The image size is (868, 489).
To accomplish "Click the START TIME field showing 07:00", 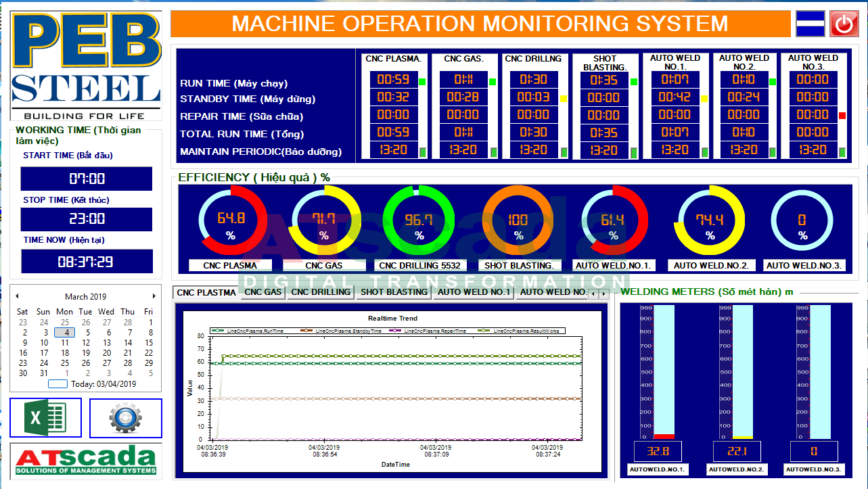I will point(87,179).
